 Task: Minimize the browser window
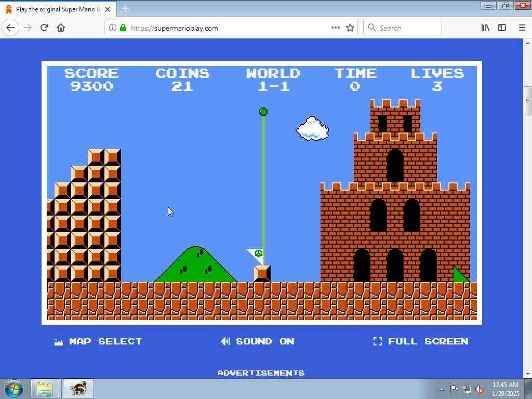pos(488,5)
